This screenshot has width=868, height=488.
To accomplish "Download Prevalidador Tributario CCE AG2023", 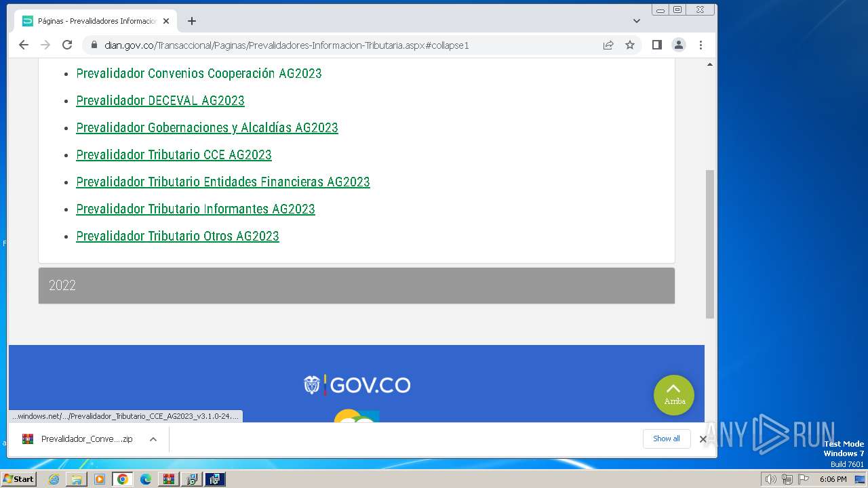I will (x=174, y=155).
